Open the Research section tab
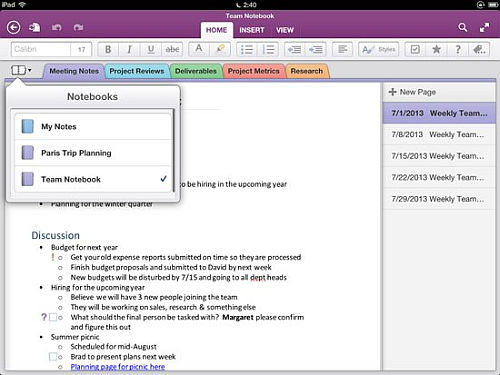The width and height of the screenshot is (500, 375). point(307,71)
